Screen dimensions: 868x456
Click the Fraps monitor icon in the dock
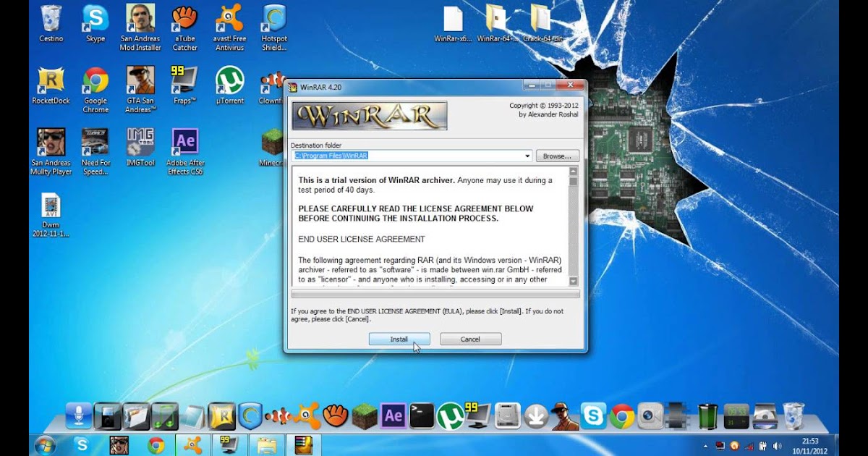[x=477, y=416]
